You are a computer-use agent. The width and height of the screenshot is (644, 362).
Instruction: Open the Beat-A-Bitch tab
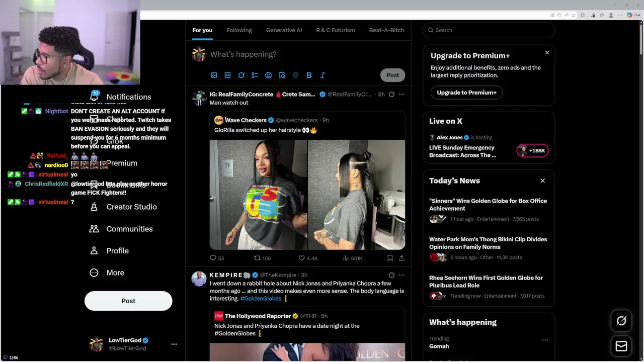coord(386,30)
